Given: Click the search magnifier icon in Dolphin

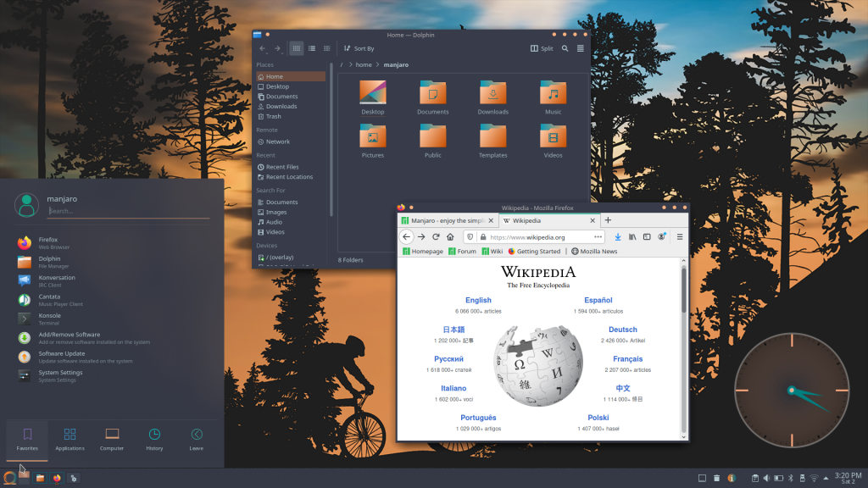Looking at the screenshot, I should click(x=565, y=48).
